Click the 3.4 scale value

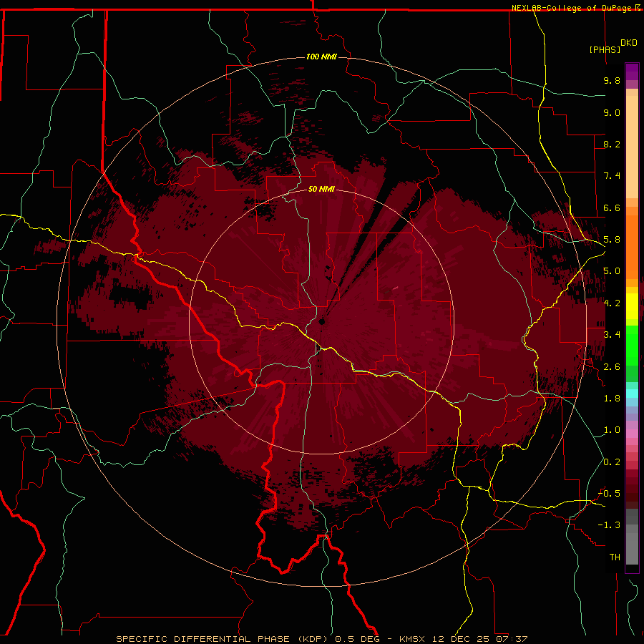tap(612, 335)
